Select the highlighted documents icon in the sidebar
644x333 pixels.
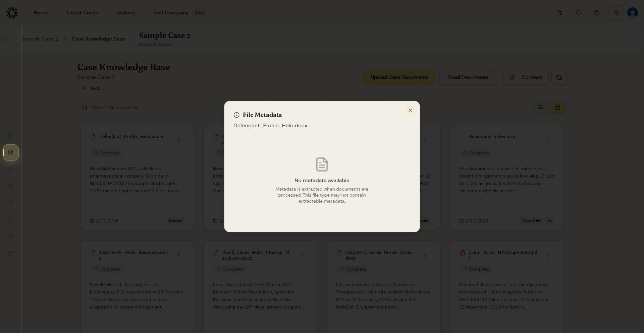[10, 152]
